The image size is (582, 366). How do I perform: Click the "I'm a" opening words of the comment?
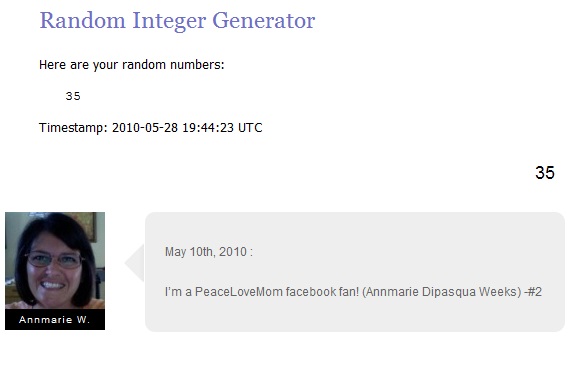(x=178, y=292)
